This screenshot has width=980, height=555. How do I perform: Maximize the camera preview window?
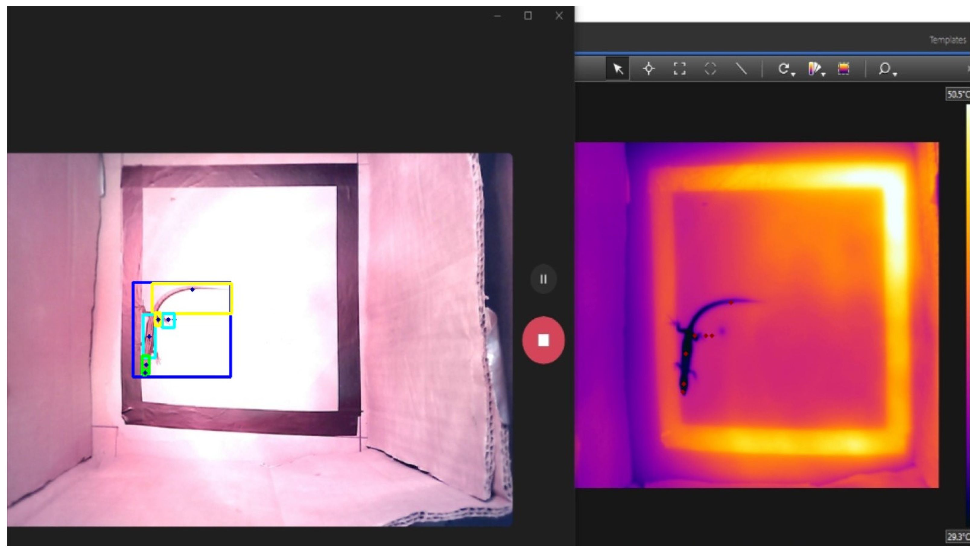click(x=528, y=16)
